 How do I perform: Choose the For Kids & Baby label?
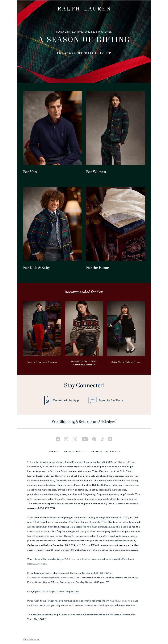[37, 267]
